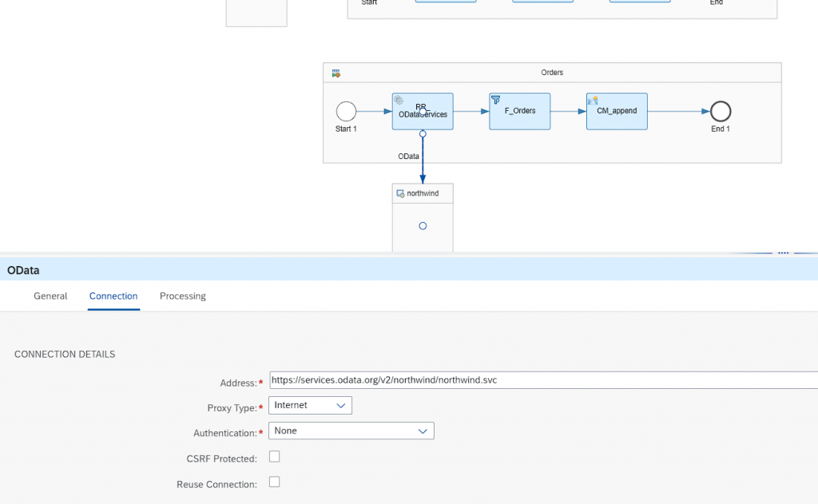
Task: Select the Start 1 event circle
Action: pyautogui.click(x=346, y=111)
